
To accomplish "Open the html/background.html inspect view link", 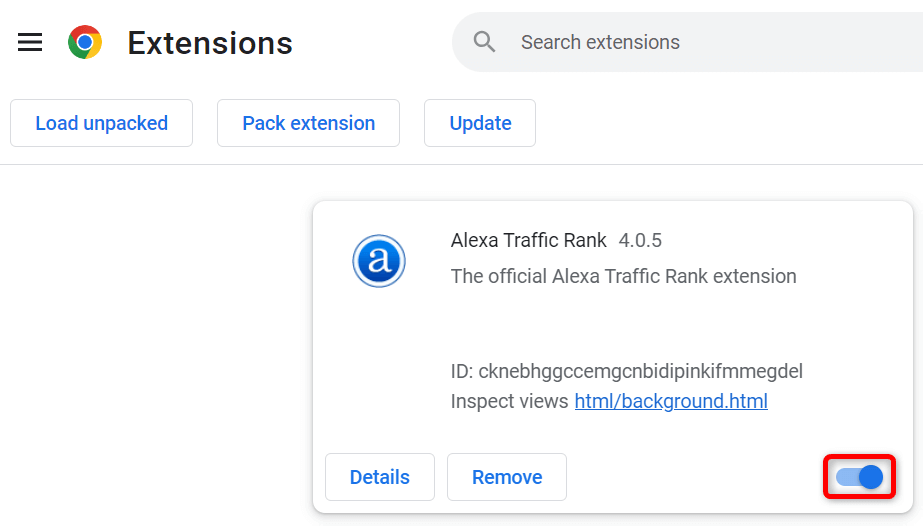I will click(671, 402).
